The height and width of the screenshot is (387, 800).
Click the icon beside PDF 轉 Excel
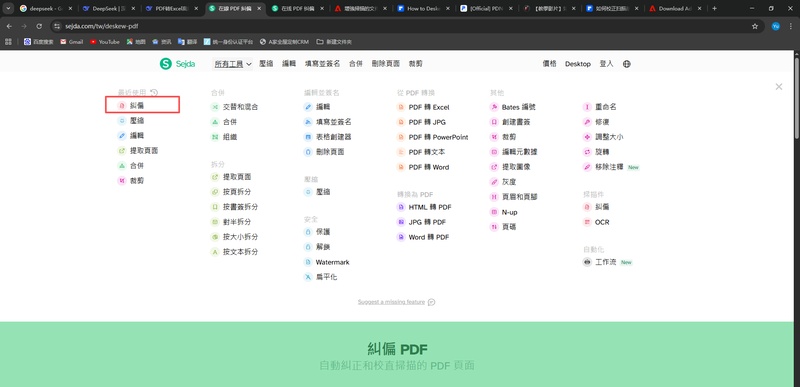pyautogui.click(x=401, y=107)
